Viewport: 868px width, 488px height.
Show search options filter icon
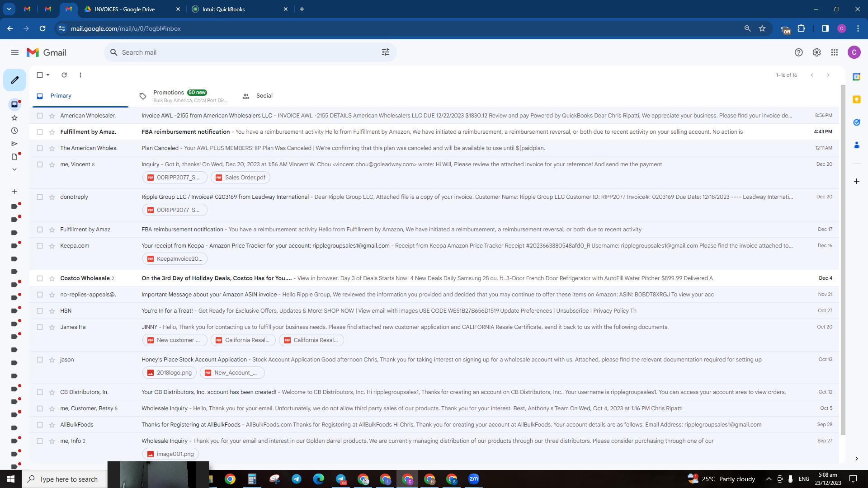pos(386,52)
